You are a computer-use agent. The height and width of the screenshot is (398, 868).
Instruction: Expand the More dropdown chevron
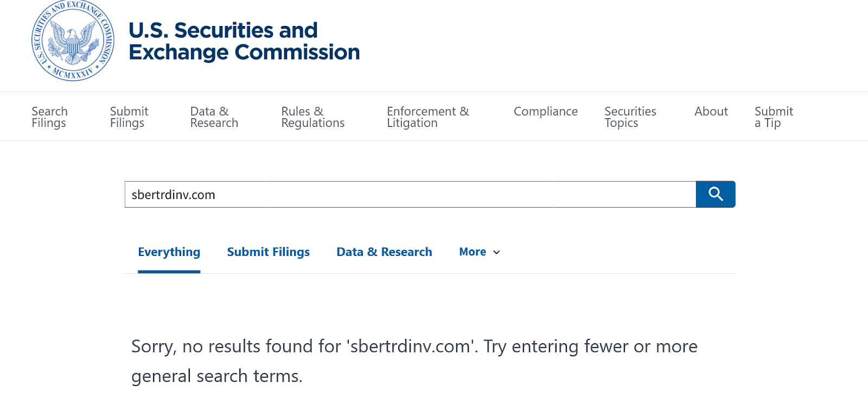pyautogui.click(x=496, y=252)
